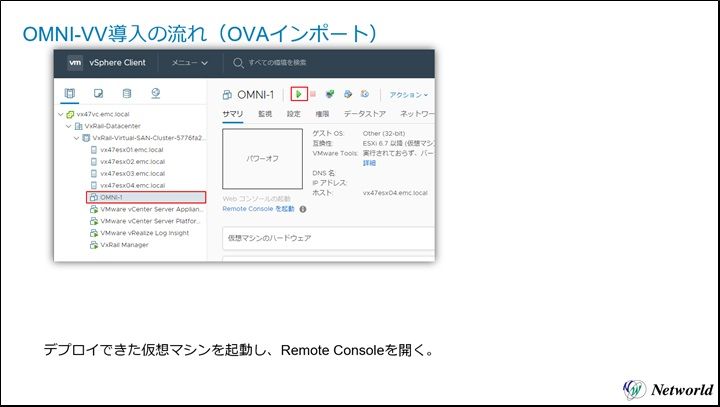Viewport: 720px width, 407px height.
Task: Click the Other (32-bit) guest OS value
Action: point(384,134)
